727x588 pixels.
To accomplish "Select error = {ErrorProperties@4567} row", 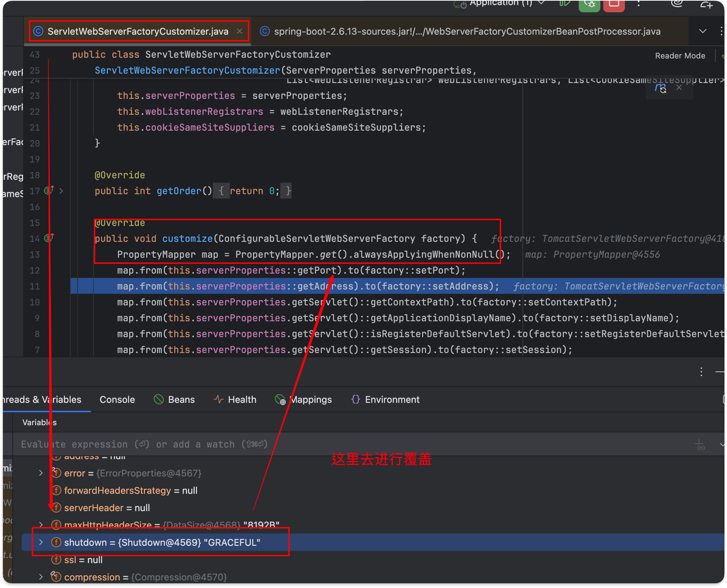I will point(373,473).
